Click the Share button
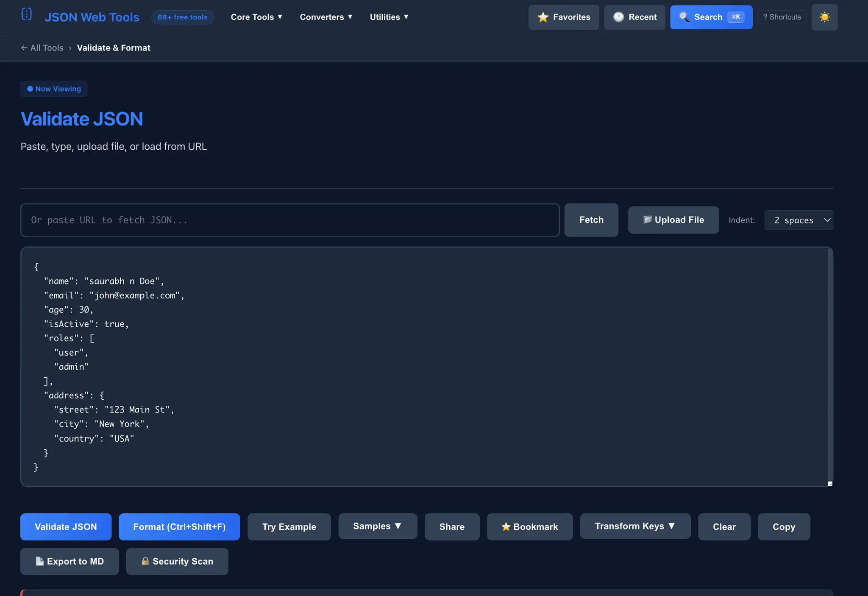Viewport: 868px width, 596px height. [x=452, y=527]
